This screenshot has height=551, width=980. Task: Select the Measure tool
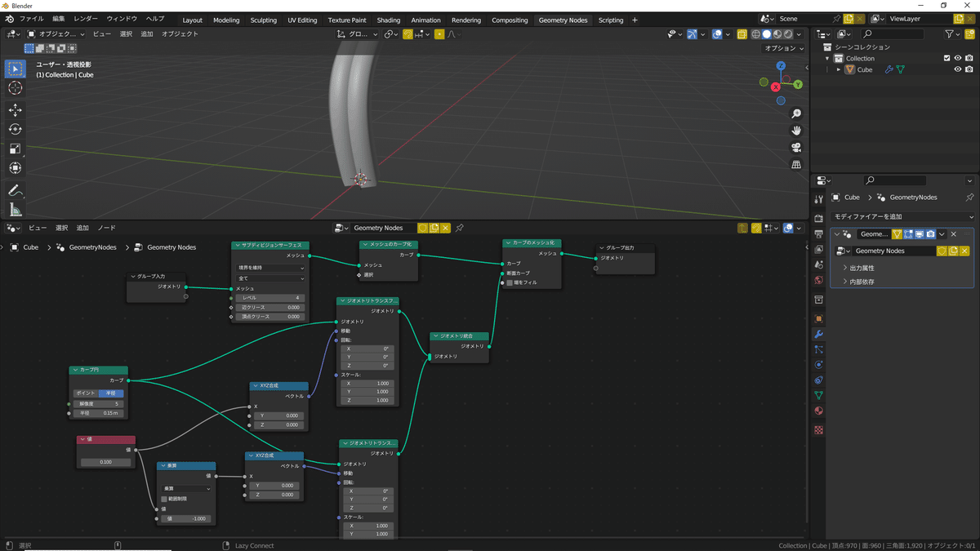pyautogui.click(x=15, y=210)
